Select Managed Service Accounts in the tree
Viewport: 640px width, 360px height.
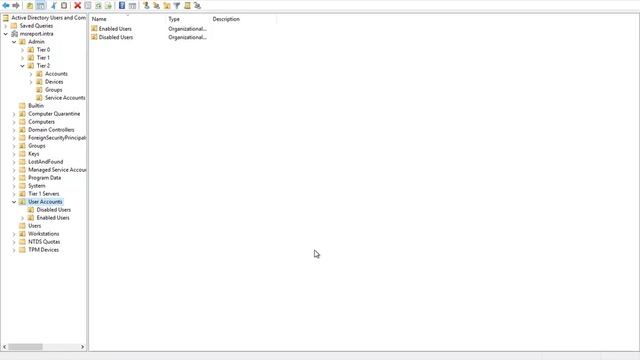(57, 170)
